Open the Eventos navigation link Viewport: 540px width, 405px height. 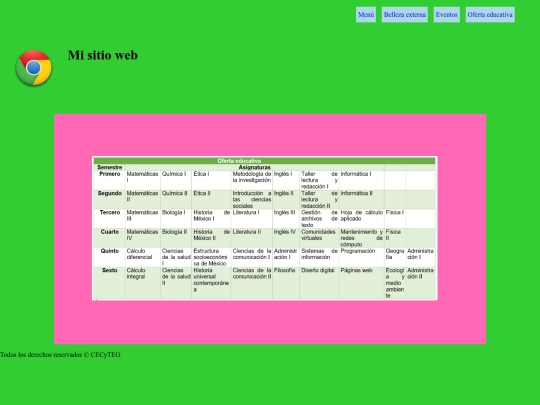coord(446,14)
